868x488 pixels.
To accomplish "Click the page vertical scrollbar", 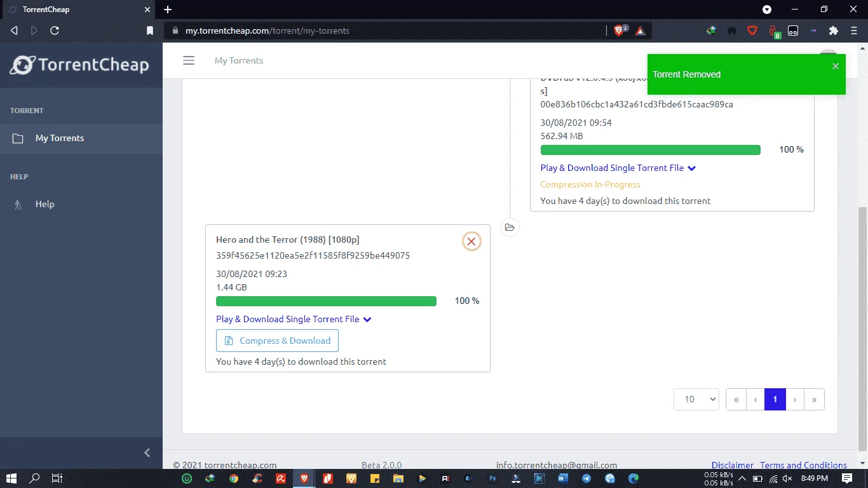I will (862, 329).
